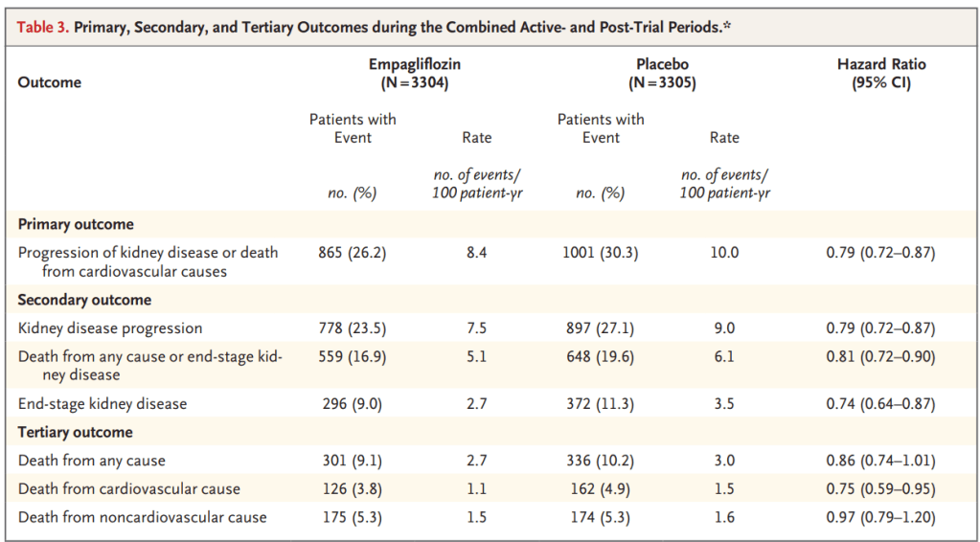Click the Primary outcome section heading
980x542 pixels.
76,224
